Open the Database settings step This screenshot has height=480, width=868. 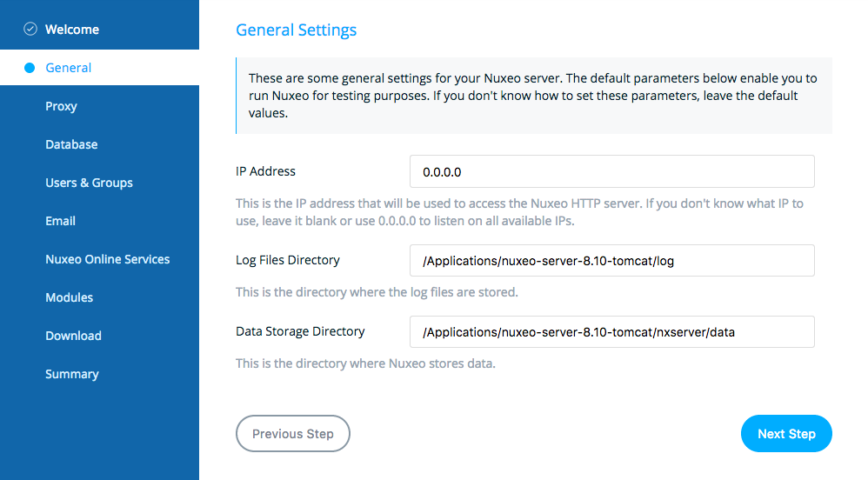(x=71, y=144)
